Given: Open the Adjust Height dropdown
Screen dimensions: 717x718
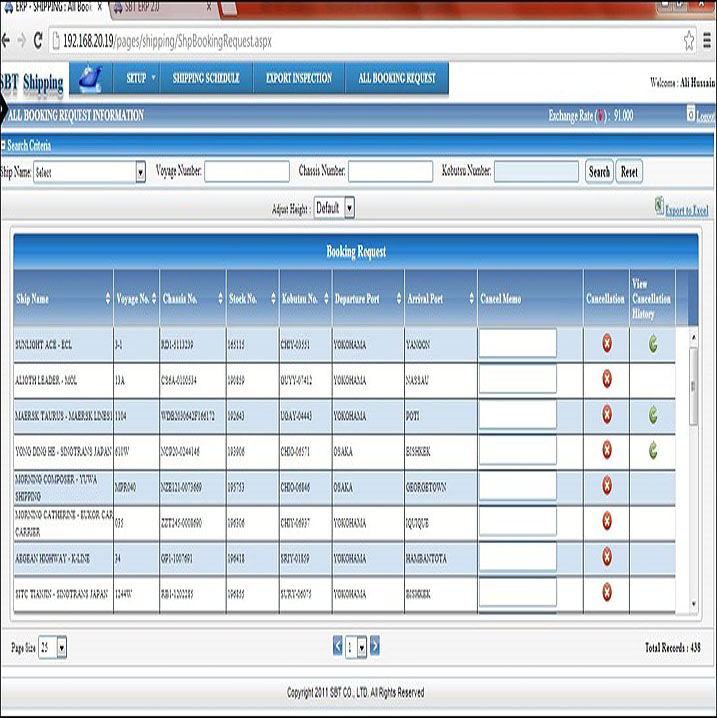Looking at the screenshot, I should click(x=349, y=208).
